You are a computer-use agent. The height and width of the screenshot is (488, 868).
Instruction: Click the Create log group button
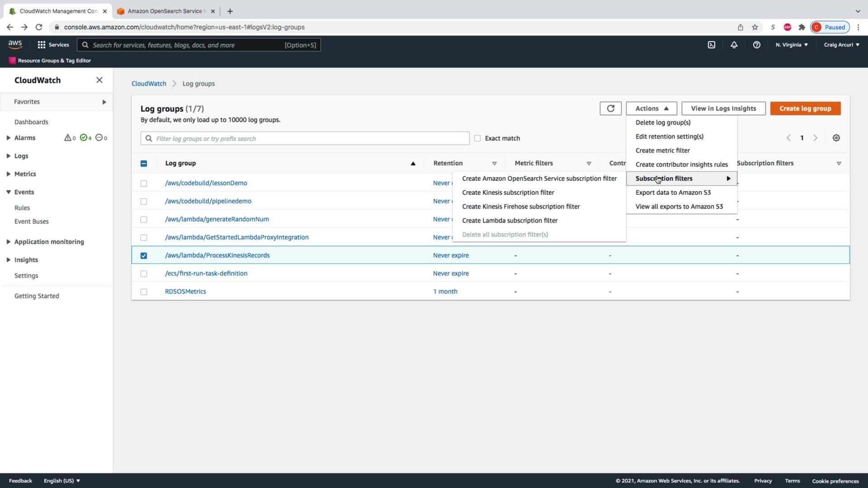coord(805,108)
